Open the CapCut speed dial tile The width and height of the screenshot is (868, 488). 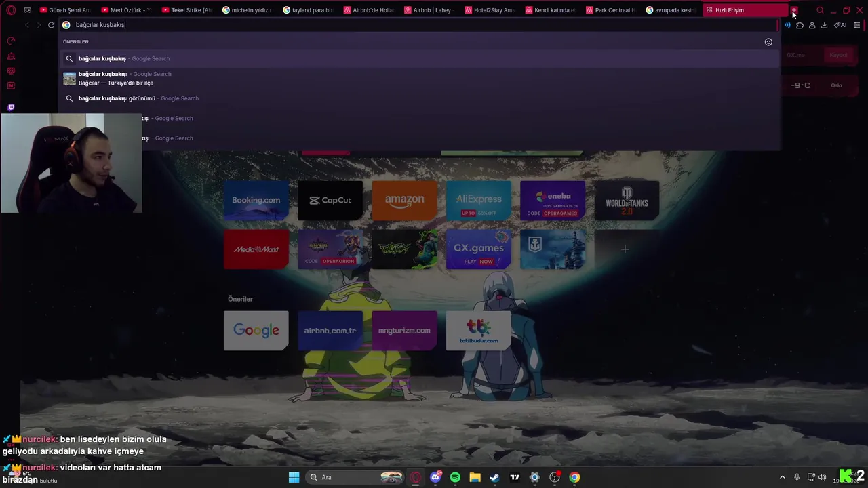click(330, 201)
